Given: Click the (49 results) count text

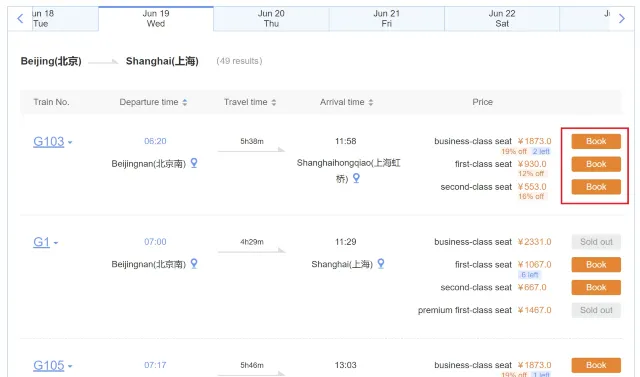Looking at the screenshot, I should (x=239, y=61).
